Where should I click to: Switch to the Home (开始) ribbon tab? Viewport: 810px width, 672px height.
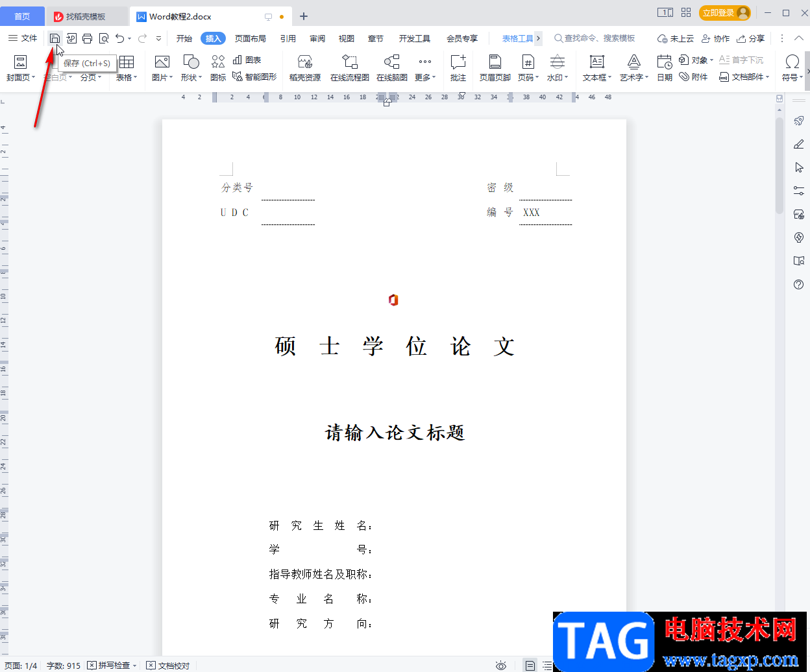[x=184, y=38]
